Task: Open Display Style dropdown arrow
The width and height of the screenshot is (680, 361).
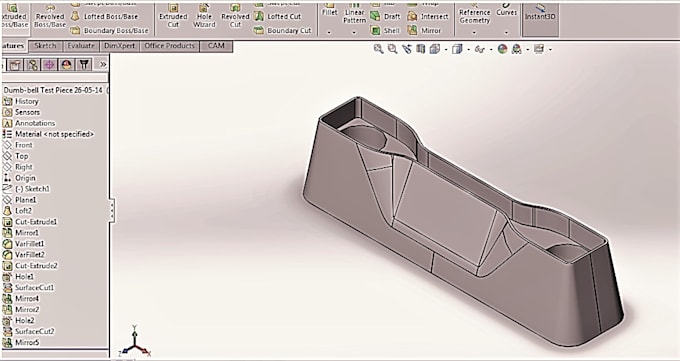Action: pyautogui.click(x=468, y=50)
